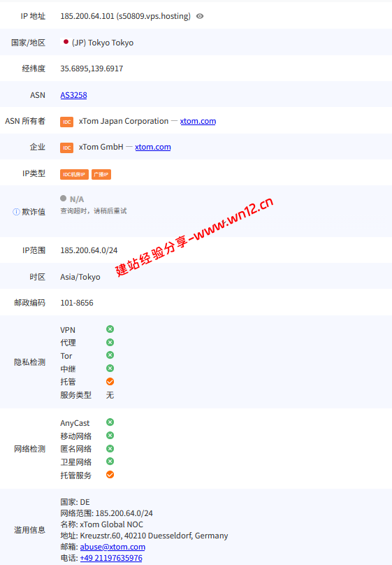
Task: Select the IP address 185.200.64.101 text
Action: point(87,16)
